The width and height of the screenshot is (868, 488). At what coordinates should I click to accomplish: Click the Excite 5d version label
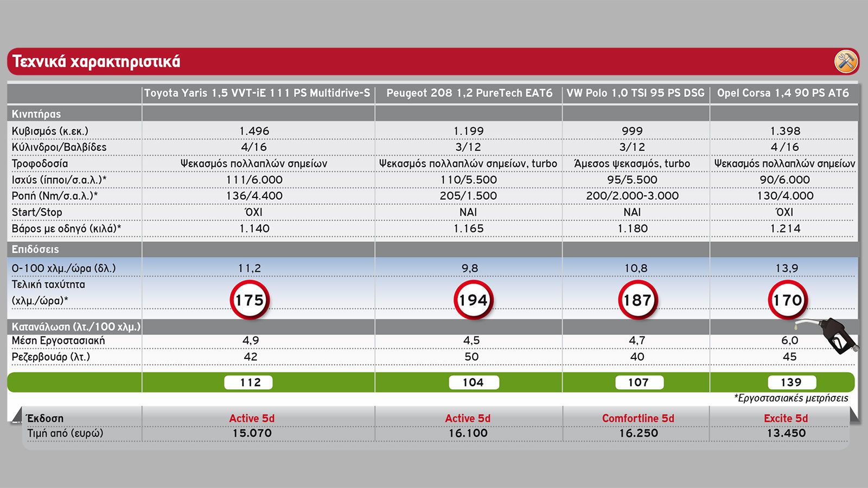(x=786, y=418)
